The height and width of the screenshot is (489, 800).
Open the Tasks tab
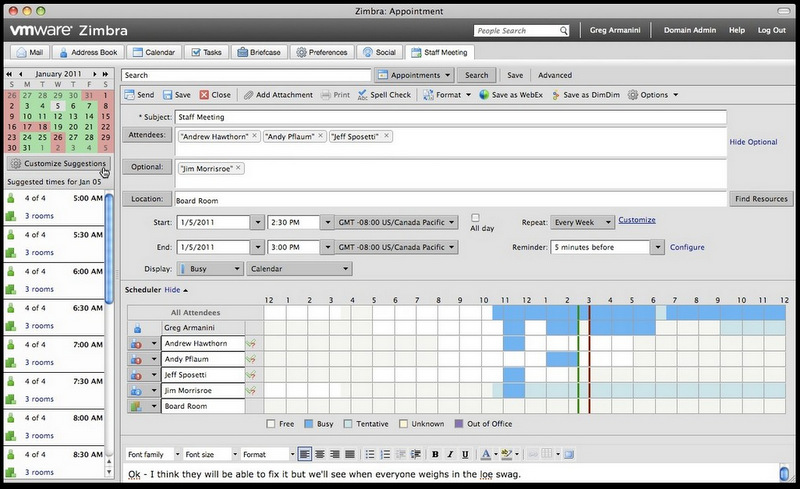[206, 52]
